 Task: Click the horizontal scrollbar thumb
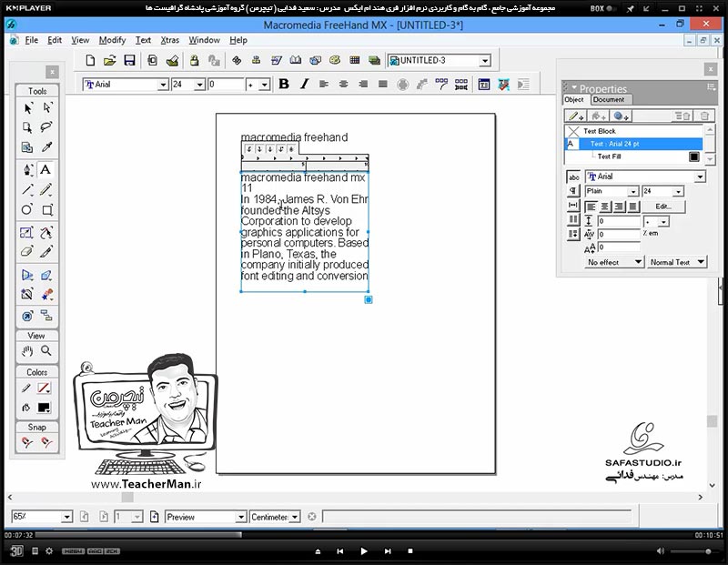[127, 498]
